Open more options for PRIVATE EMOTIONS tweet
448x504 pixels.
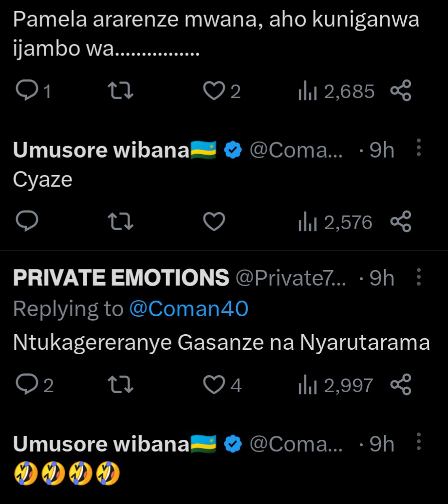coord(419,278)
